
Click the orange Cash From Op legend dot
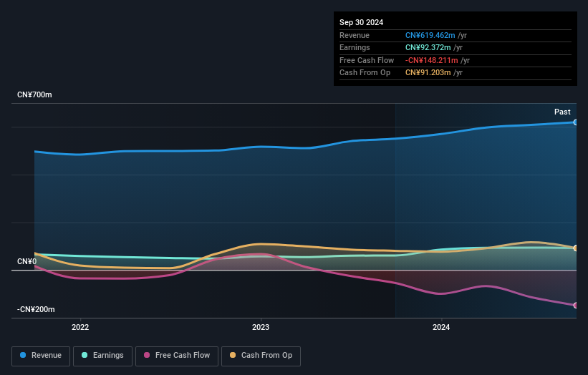coord(232,355)
